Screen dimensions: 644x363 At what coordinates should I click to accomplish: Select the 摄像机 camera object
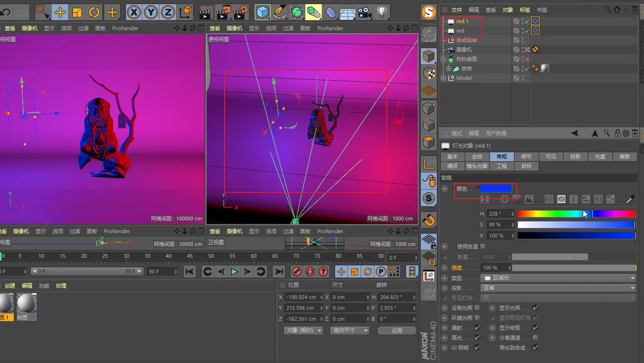[464, 49]
